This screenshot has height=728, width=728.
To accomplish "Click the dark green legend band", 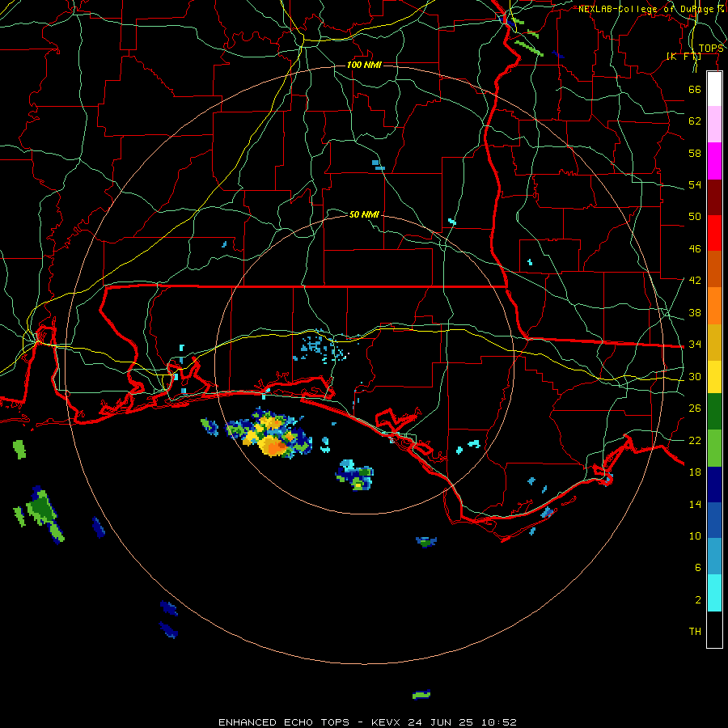I will (714, 412).
